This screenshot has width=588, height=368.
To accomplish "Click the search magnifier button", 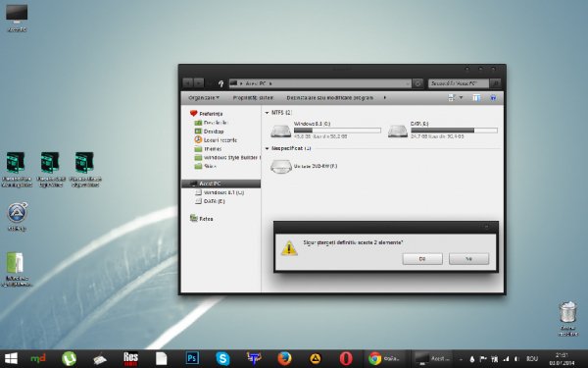I will [x=495, y=83].
